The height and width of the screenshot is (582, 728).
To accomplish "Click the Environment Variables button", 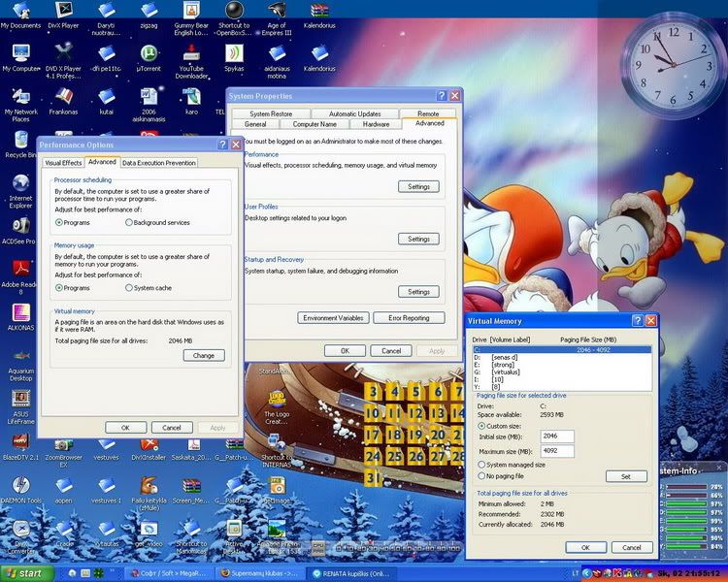I will click(x=333, y=318).
